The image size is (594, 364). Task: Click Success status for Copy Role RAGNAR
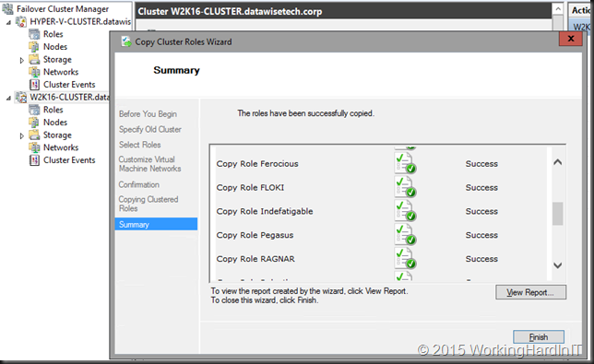pyautogui.click(x=481, y=259)
